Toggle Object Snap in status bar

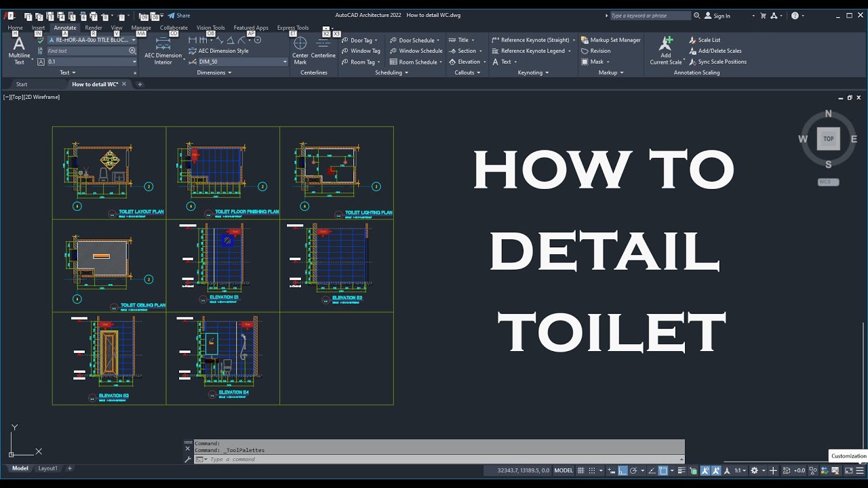click(663, 470)
